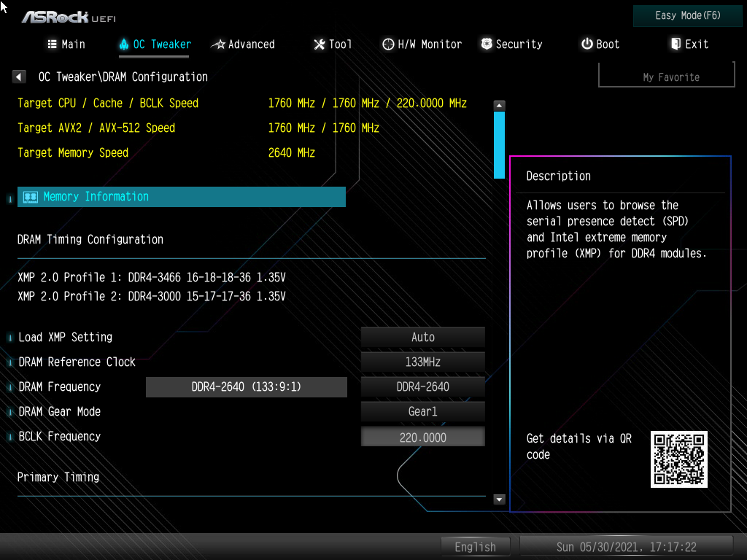Click the Boot power icon
The width and height of the screenshot is (747, 560).
[588, 44]
